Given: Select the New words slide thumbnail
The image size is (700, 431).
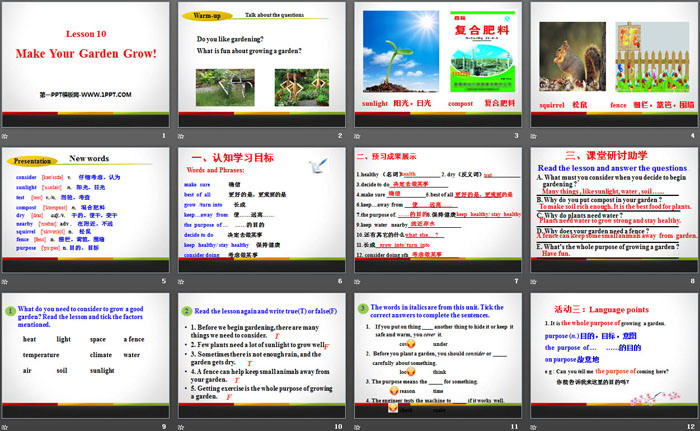Looking at the screenshot, I should [x=86, y=215].
